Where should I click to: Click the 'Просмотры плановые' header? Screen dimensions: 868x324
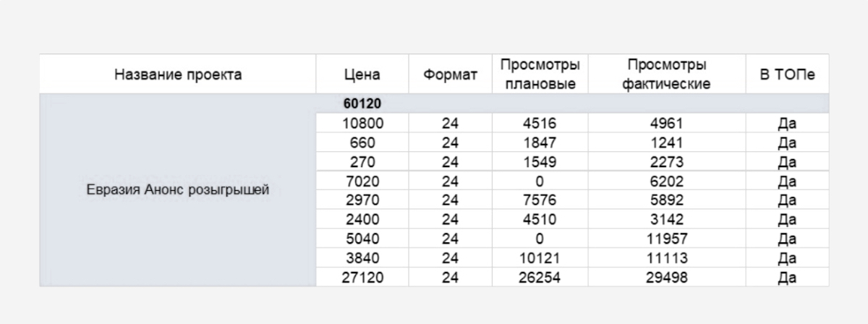point(539,74)
